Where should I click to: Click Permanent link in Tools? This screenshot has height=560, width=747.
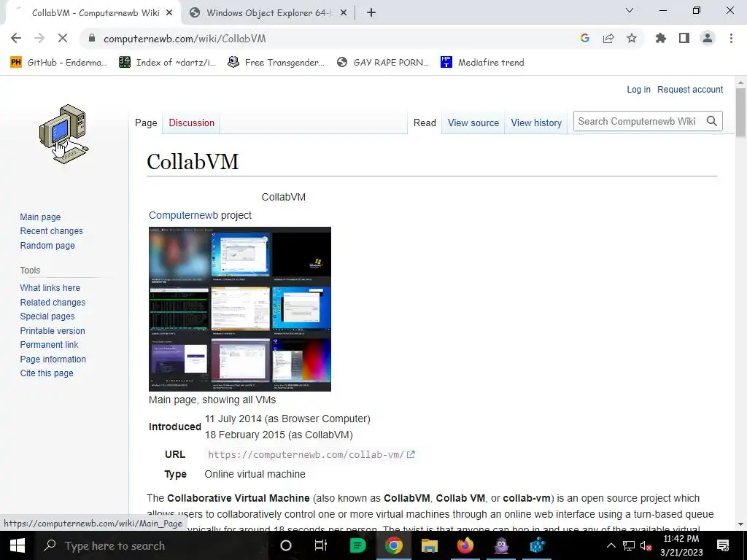(x=49, y=345)
